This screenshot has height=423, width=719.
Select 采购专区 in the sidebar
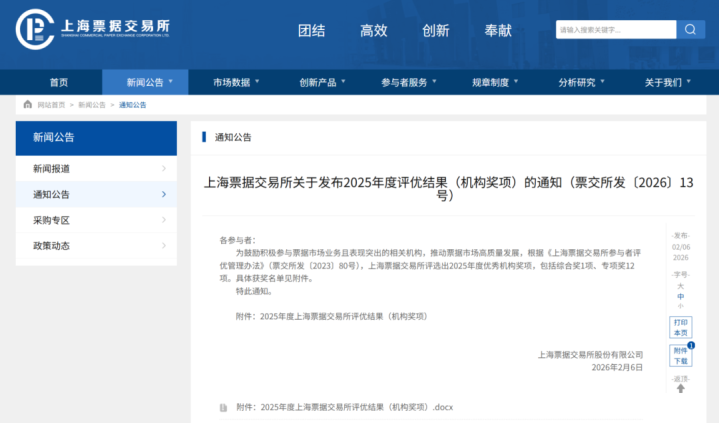coord(96,220)
